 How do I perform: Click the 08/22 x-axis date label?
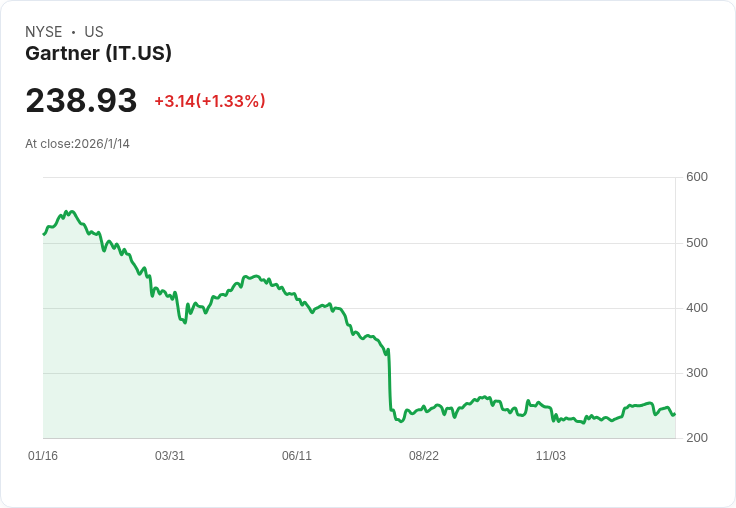424,456
